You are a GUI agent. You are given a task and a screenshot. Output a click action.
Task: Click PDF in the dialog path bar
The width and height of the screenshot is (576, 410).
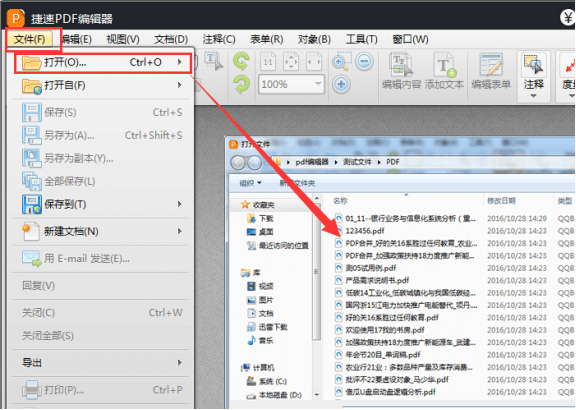[x=393, y=162]
